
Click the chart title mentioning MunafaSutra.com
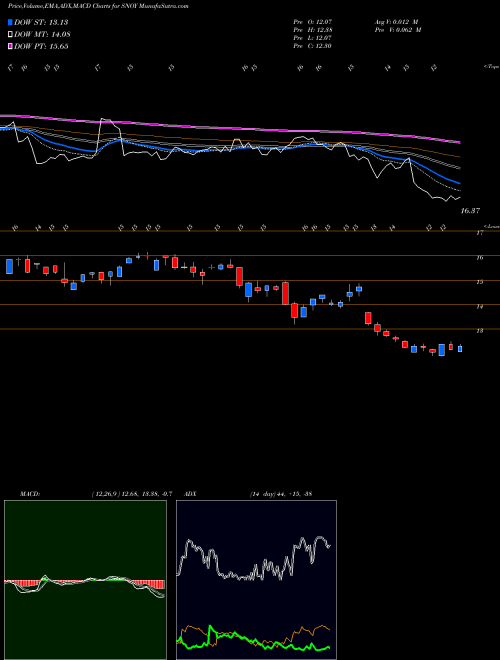(x=98, y=6)
